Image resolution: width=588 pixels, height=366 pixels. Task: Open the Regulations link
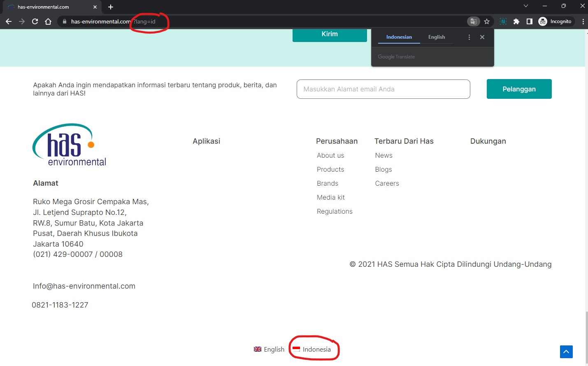335,211
